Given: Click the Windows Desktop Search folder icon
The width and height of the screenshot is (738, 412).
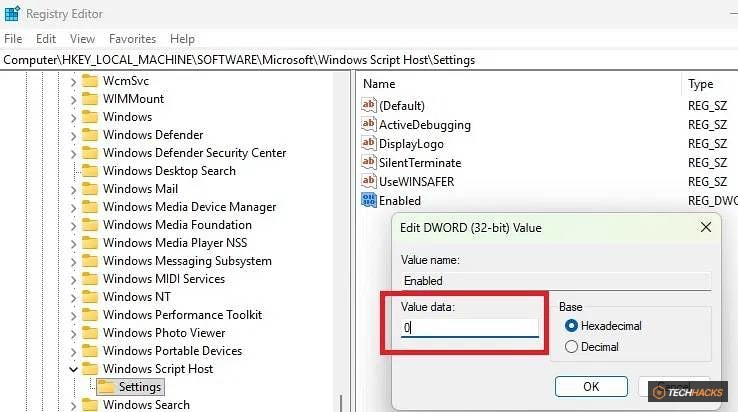Looking at the screenshot, I should click(89, 171).
